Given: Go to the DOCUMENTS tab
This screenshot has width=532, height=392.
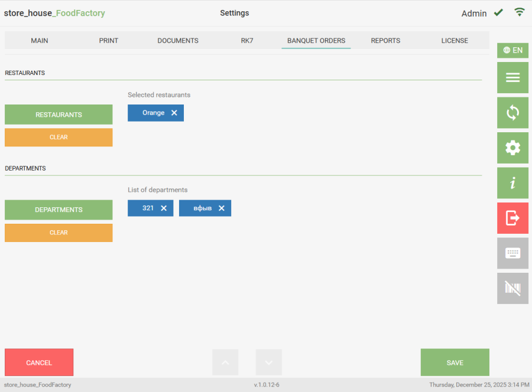Looking at the screenshot, I should coord(178,41).
